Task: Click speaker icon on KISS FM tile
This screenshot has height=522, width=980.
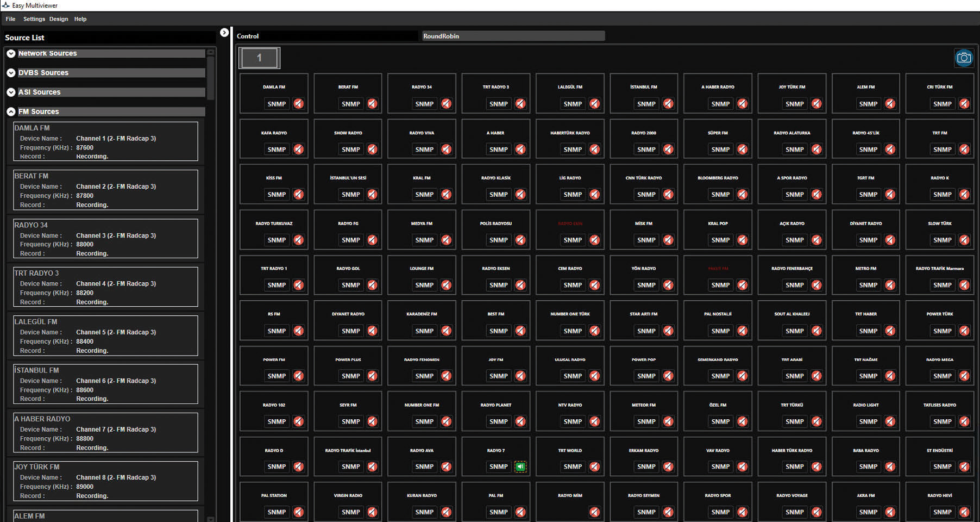Action: [299, 194]
